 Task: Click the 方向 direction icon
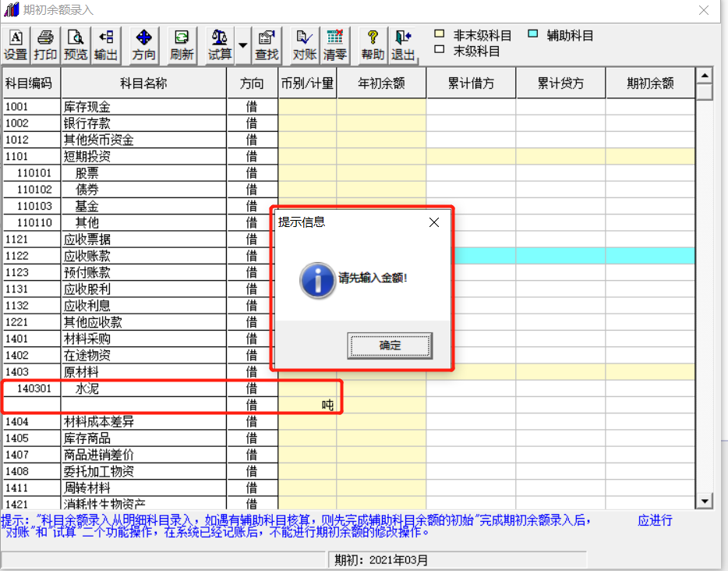(x=143, y=45)
